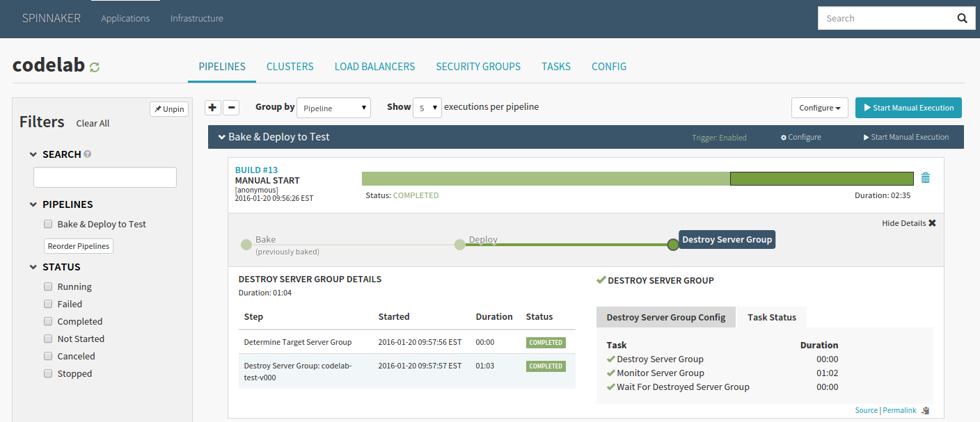Viewport: 980px width, 422px height.
Task: Enable the Failed status filter
Action: [x=48, y=304]
